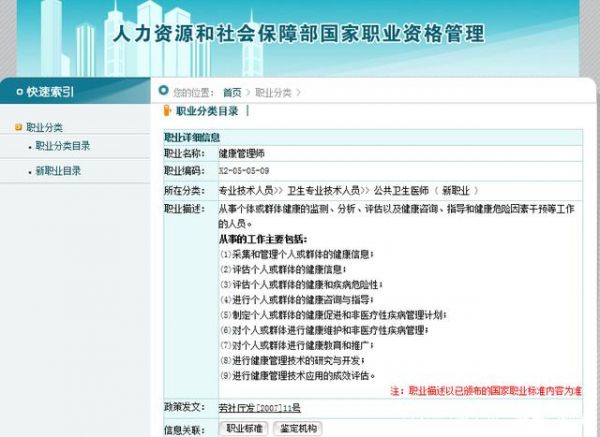Click the 快速索引 square icon
This screenshot has width=600, height=437.
(x=20, y=92)
